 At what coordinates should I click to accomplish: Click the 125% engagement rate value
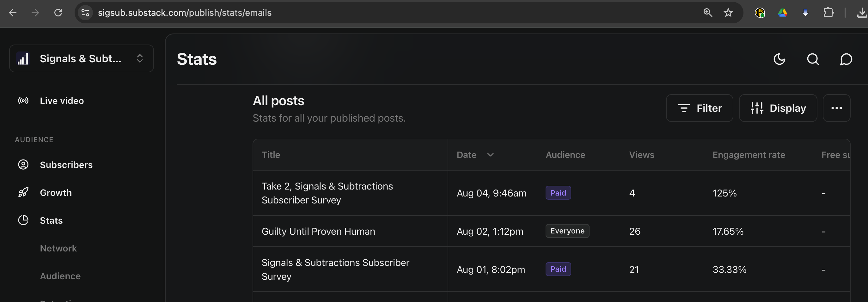pyautogui.click(x=724, y=193)
